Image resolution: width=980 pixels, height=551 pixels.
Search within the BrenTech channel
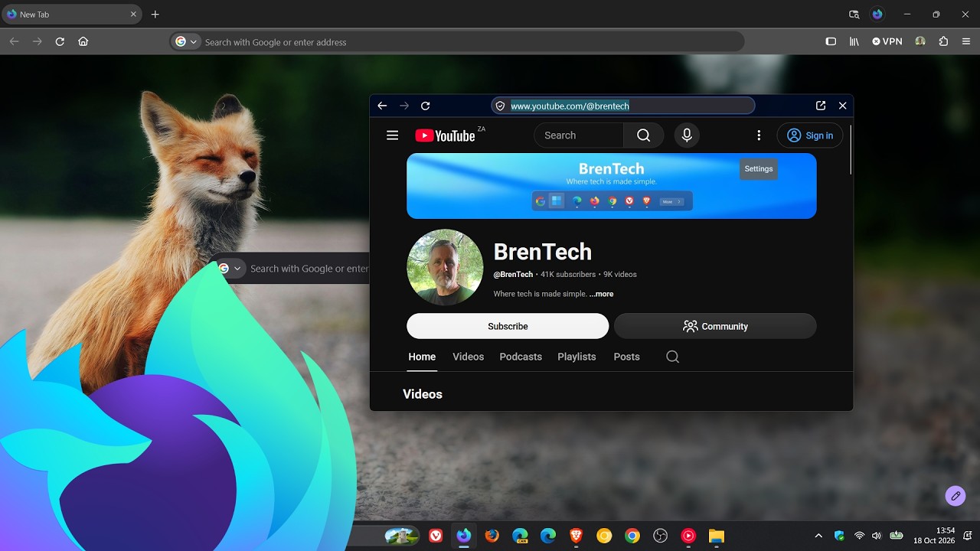coord(672,357)
